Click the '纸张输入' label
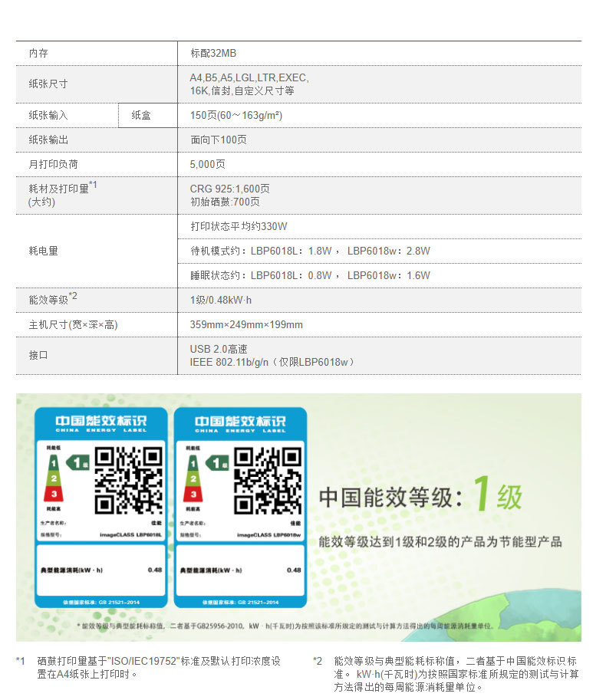Viewport: 606px width, 700px height. pyautogui.click(x=48, y=115)
